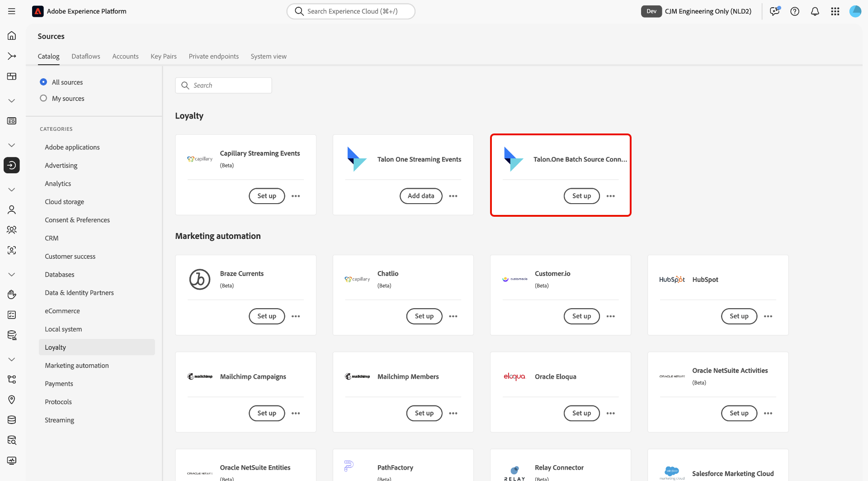Open the Help question mark icon

pos(795,11)
